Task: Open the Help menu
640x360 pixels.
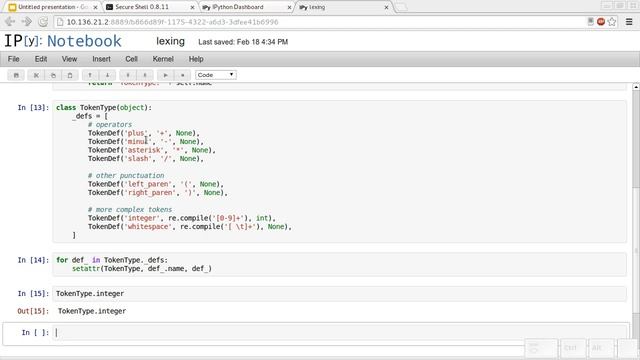Action: click(x=196, y=59)
